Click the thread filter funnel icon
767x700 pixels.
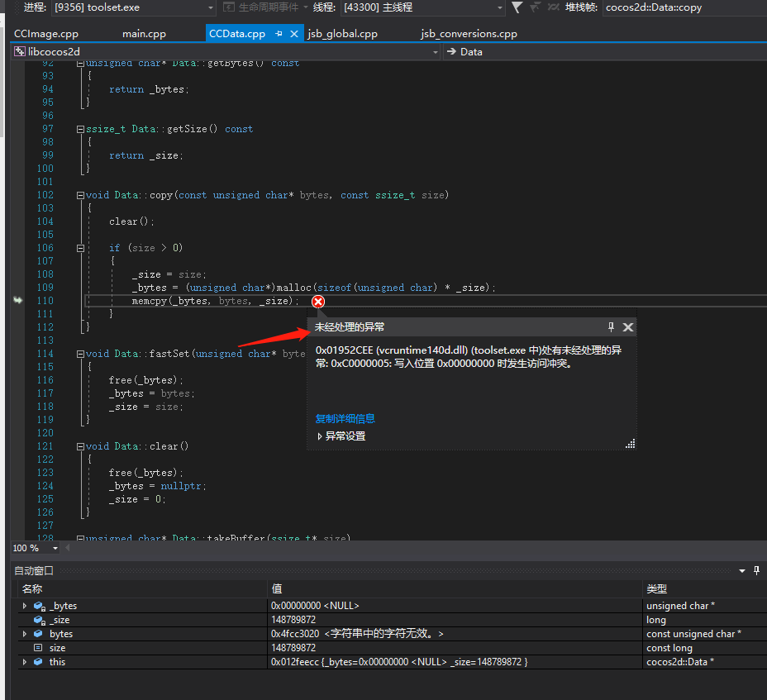pos(517,7)
